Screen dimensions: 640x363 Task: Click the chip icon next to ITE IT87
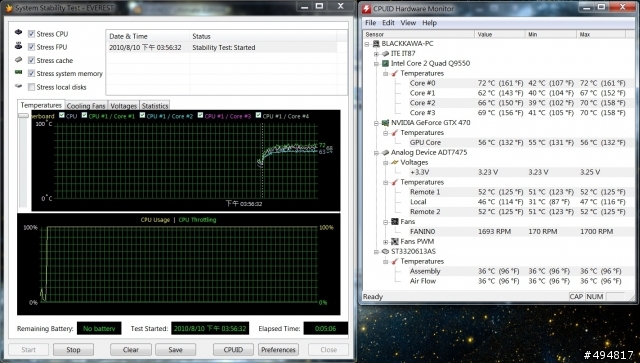pos(385,53)
